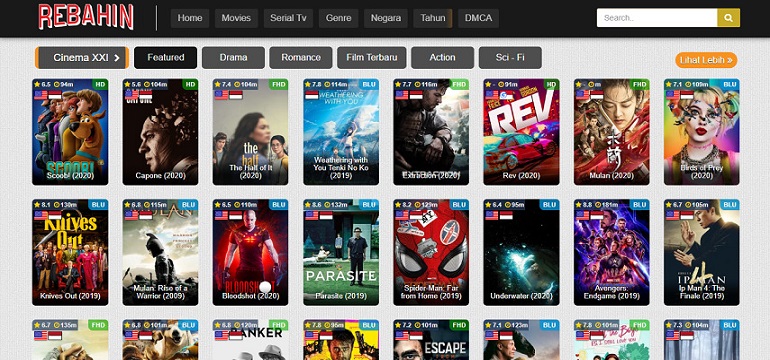This screenshot has height=360, width=770.
Task: Open the Birds of Prey poster
Action: [x=702, y=132]
